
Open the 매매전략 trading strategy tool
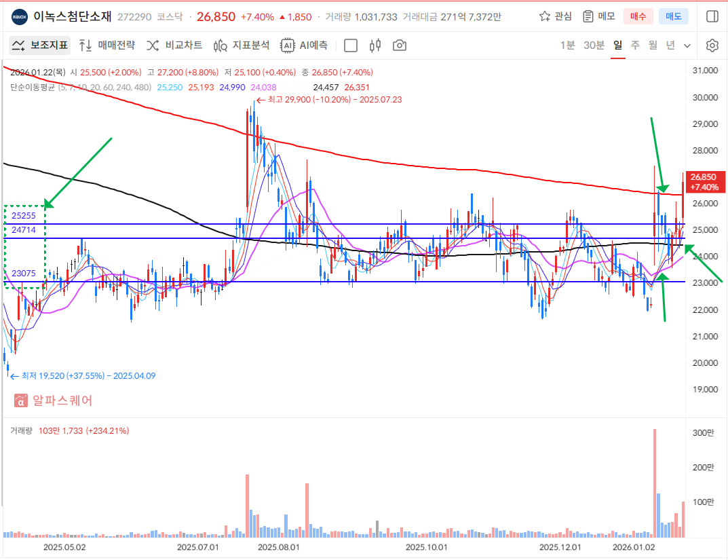(107, 45)
